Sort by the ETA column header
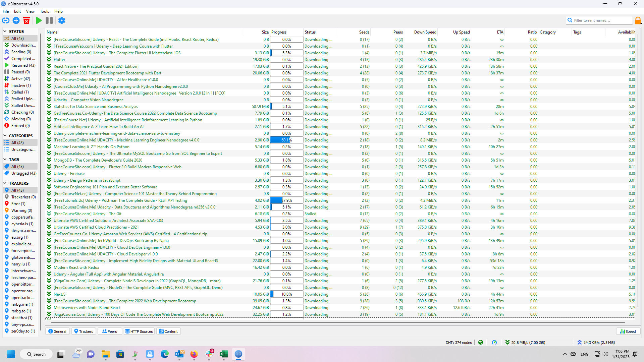The image size is (644, 362). pos(488,32)
